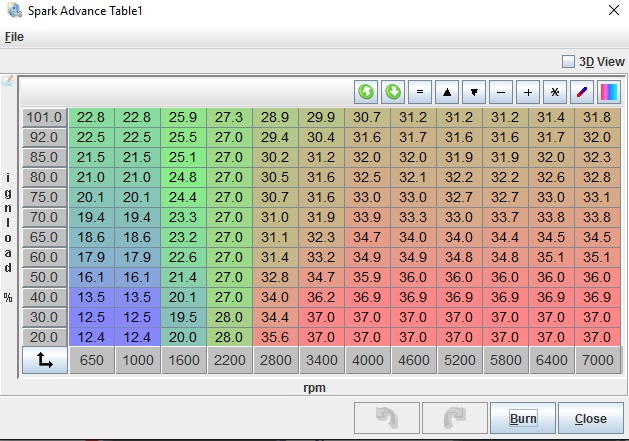Click the equals set-value toolbar button
Viewport: 629px width, 441px height.
[420, 92]
